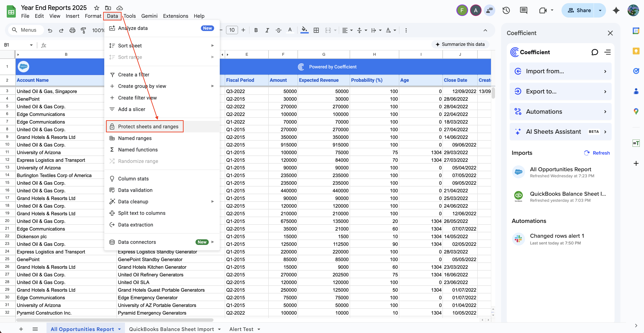Click the font size input field
Image resolution: width=644 pixels, height=333 pixels.
232,30
